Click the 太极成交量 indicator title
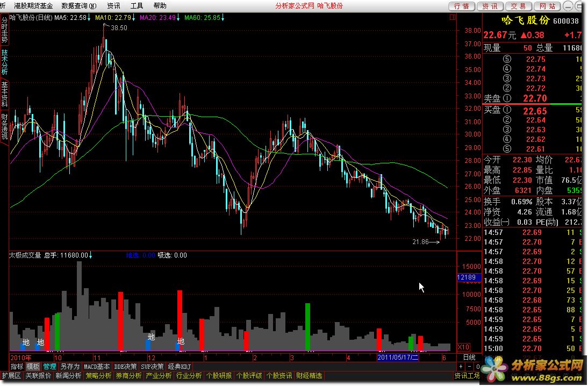The height and width of the screenshot is (386, 588). pyautogui.click(x=25, y=255)
